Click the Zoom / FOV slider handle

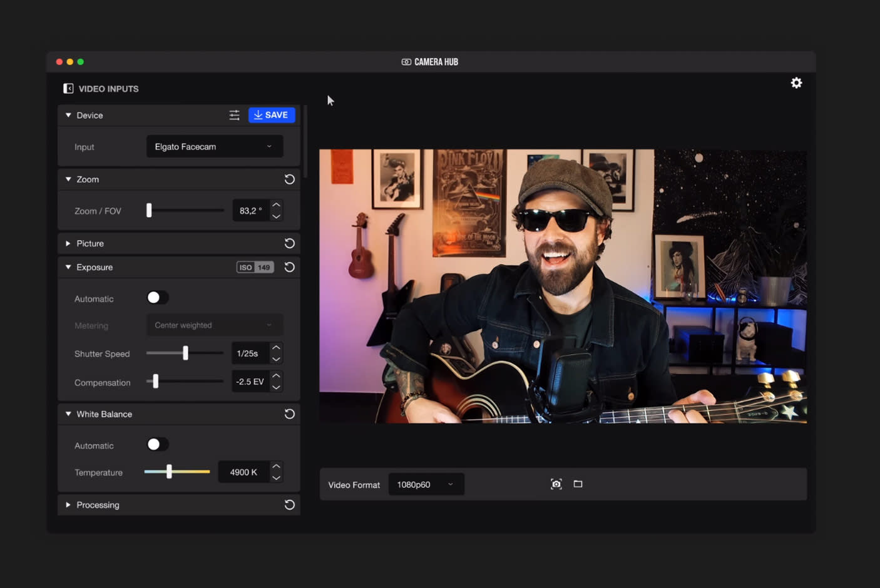(x=149, y=210)
